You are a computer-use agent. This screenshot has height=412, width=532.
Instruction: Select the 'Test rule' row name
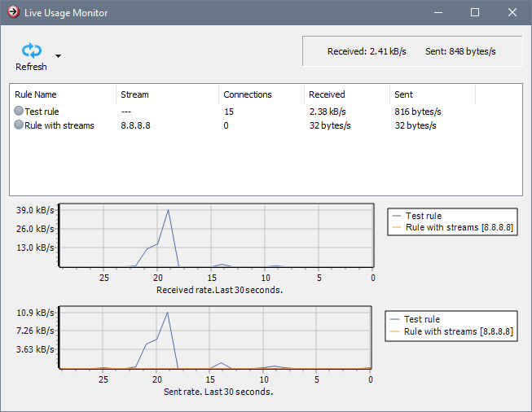[42, 112]
